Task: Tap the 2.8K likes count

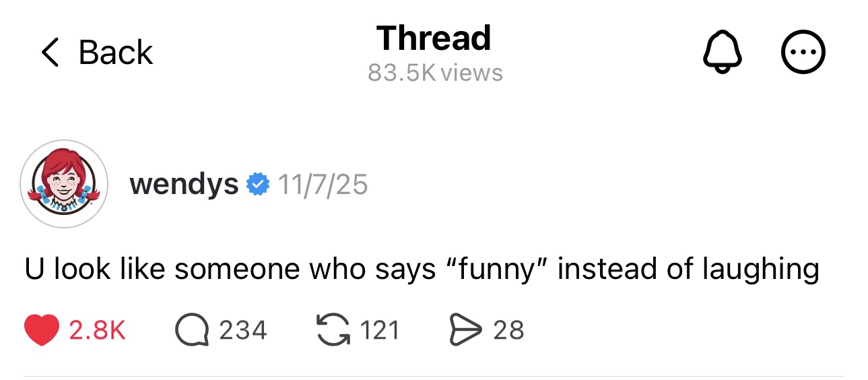Action: (x=98, y=330)
